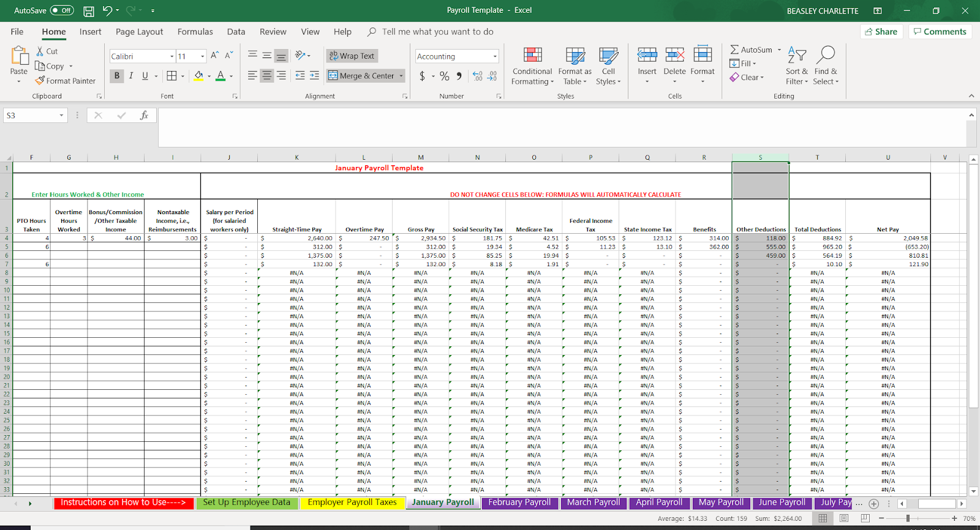Apply the dollar Accounting Number Format
Screen dimensions: 980x530
click(422, 76)
